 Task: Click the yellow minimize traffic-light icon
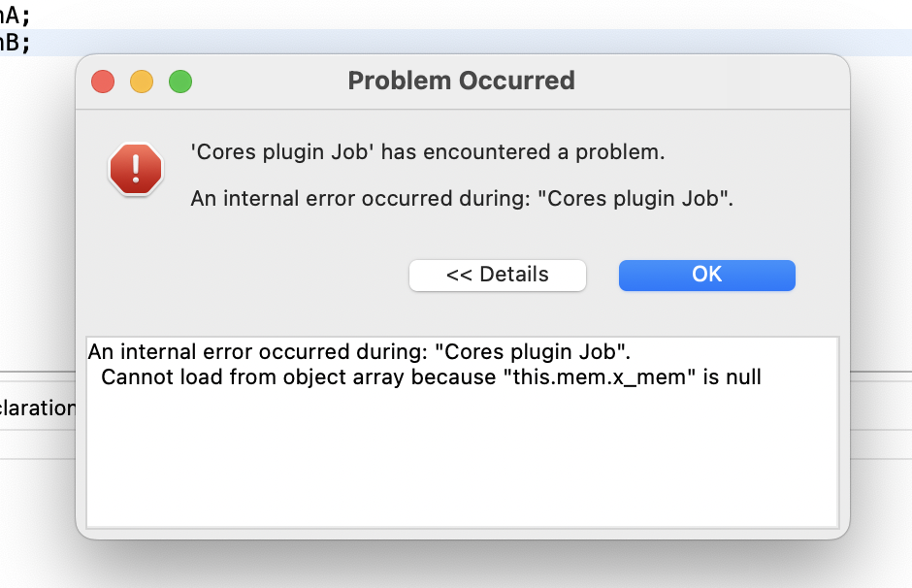[142, 82]
